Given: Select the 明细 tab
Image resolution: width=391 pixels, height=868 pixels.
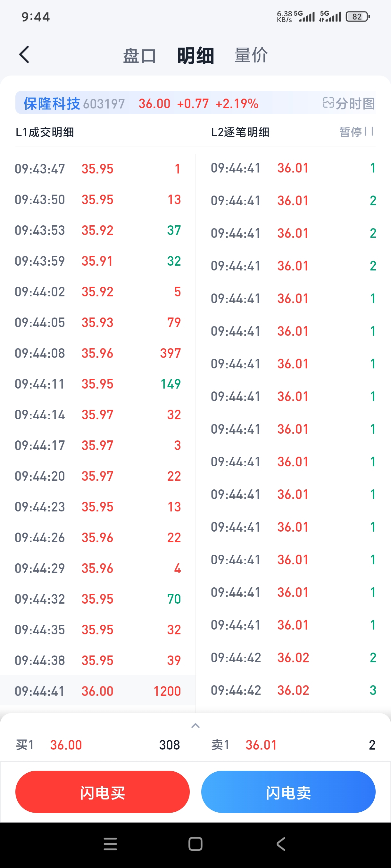Looking at the screenshot, I should pyautogui.click(x=196, y=56).
